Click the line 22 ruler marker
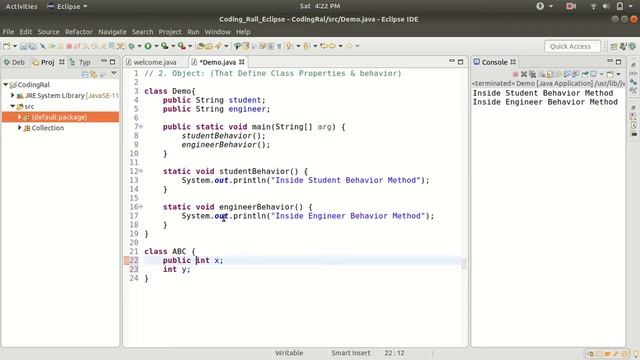 [x=126, y=260]
